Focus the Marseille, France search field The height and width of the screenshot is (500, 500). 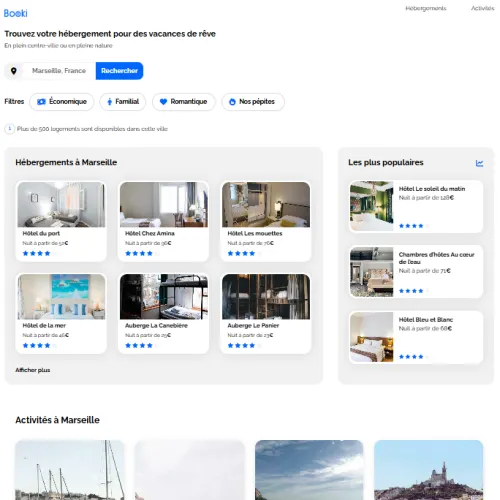click(59, 71)
